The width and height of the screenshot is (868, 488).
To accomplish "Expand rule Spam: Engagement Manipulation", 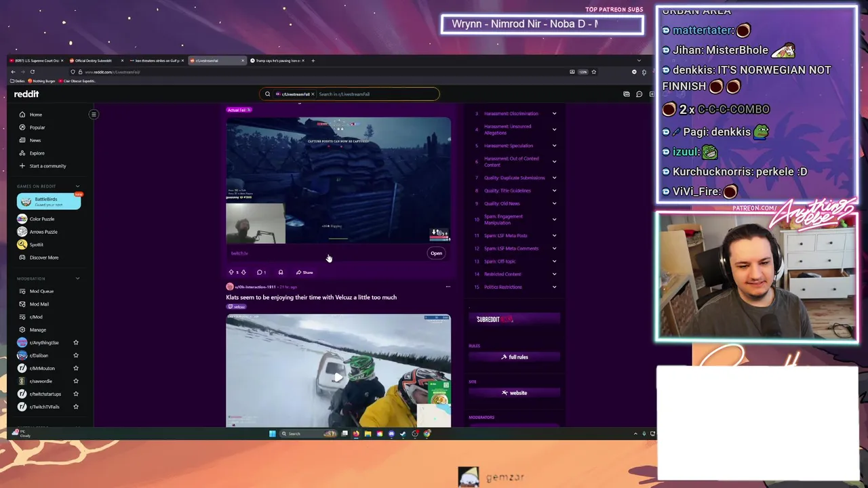I will tap(554, 220).
